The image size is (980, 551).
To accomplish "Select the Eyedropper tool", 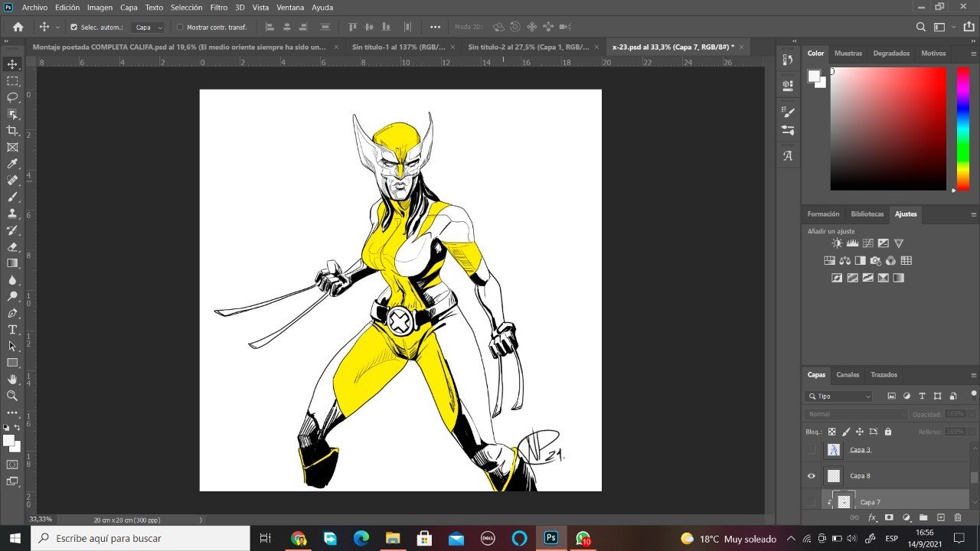I will click(12, 164).
